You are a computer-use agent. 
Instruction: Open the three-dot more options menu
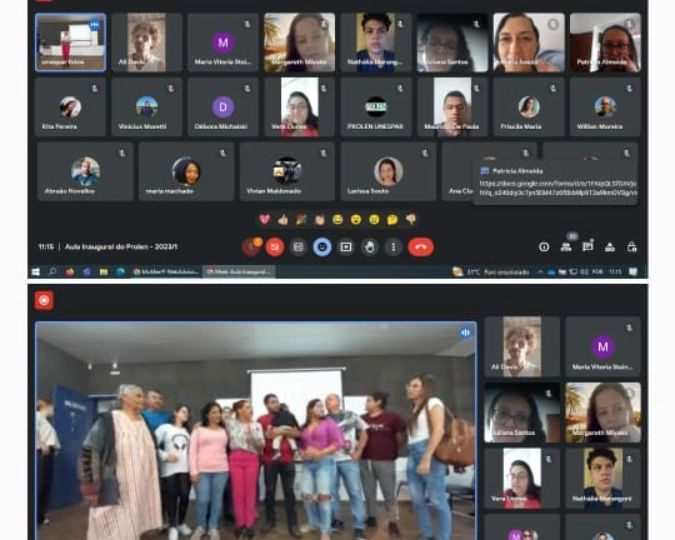click(393, 247)
